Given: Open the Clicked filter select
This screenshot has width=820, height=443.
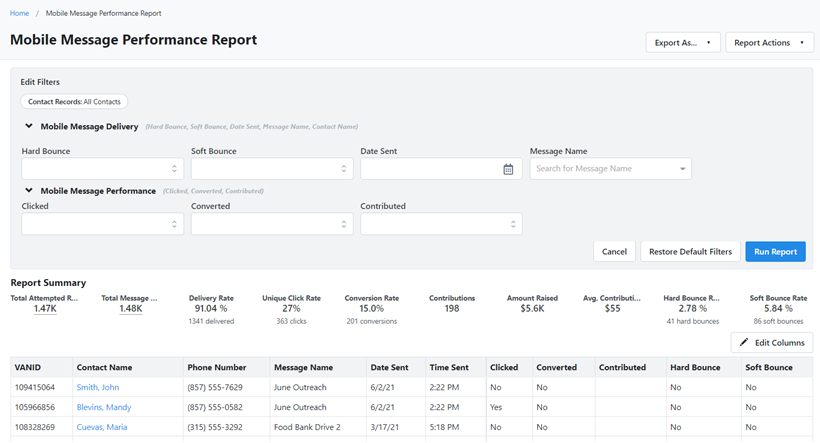Looking at the screenshot, I should [x=102, y=224].
